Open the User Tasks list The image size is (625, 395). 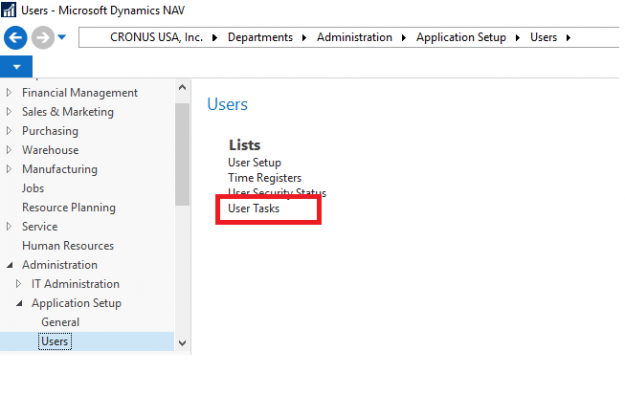tap(254, 208)
